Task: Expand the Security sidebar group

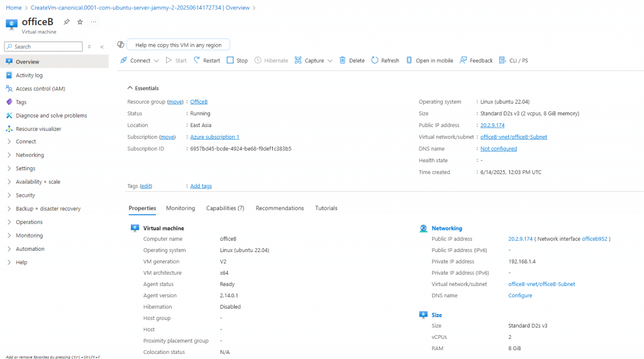Action: coord(25,195)
